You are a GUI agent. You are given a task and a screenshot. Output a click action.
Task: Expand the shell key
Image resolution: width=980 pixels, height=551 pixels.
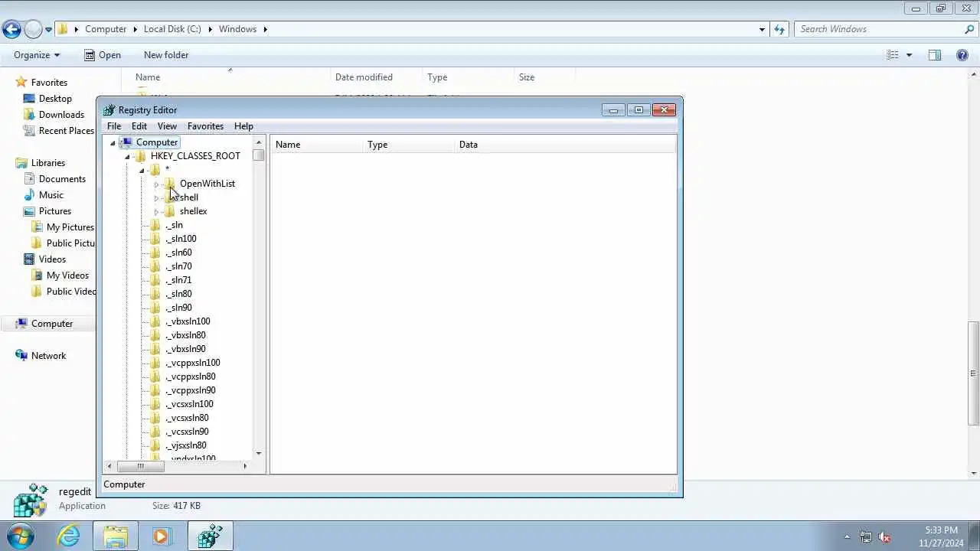click(156, 198)
